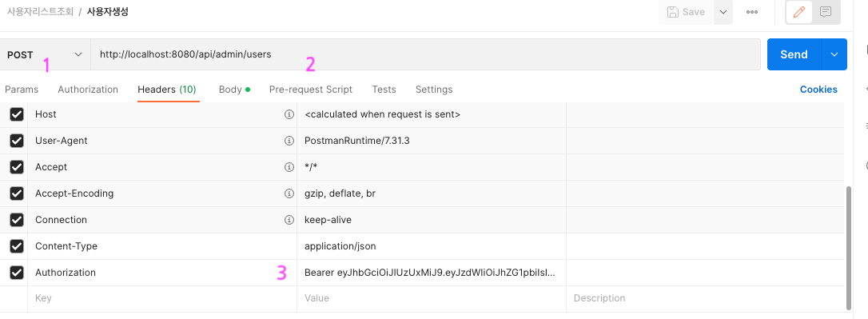Click the info icon beside Connection header
868x319 pixels.
tap(289, 220)
